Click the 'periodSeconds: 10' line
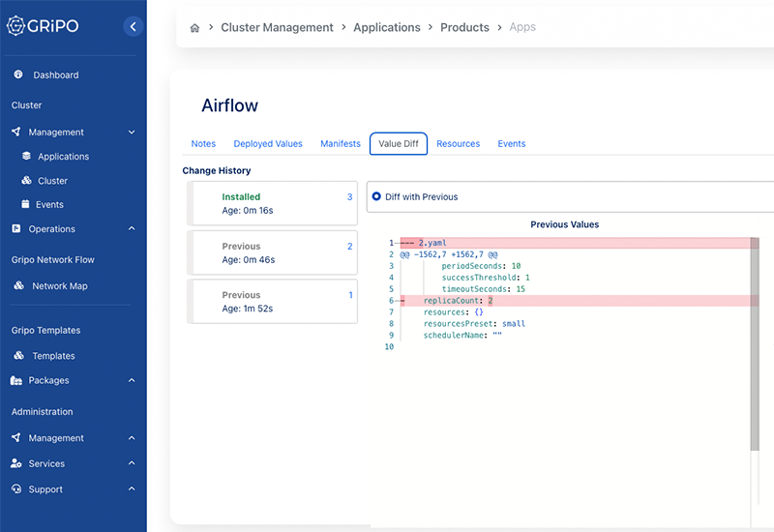Screen dimensions: 774x532 [481, 266]
